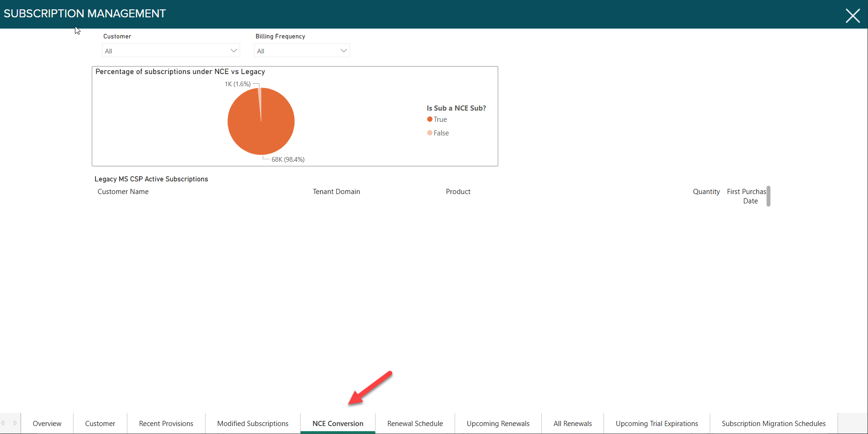The width and height of the screenshot is (868, 434).
Task: Open the Billing Frequency dropdown
Action: tap(302, 50)
